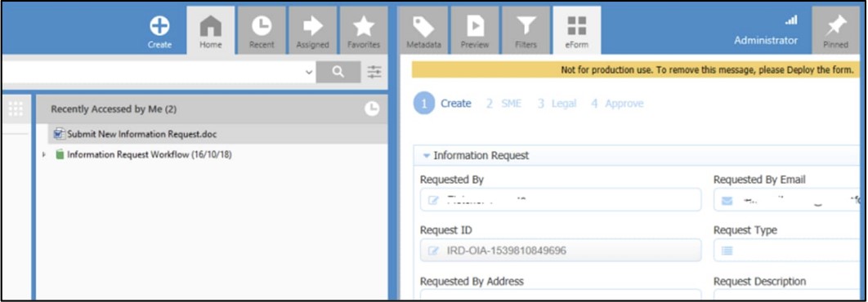Viewport: 868px width, 302px height.
Task: Select the eForm panel tab
Action: click(577, 30)
